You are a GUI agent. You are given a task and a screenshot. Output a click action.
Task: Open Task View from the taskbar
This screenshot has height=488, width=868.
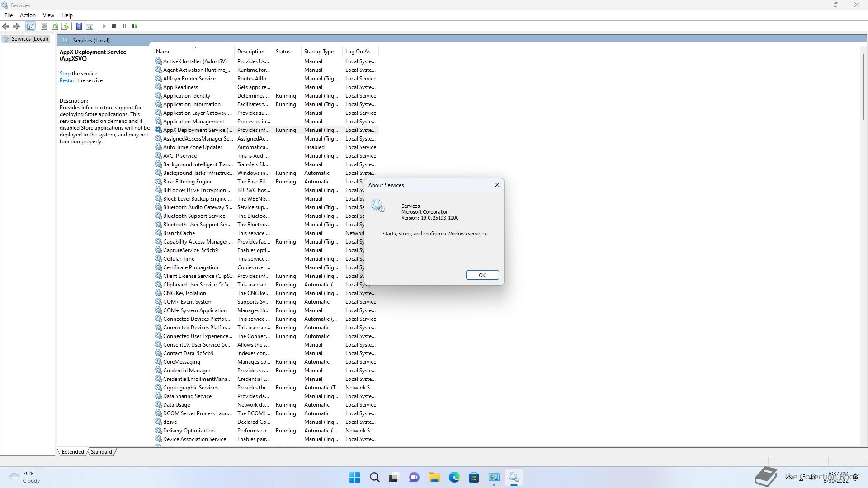click(394, 477)
